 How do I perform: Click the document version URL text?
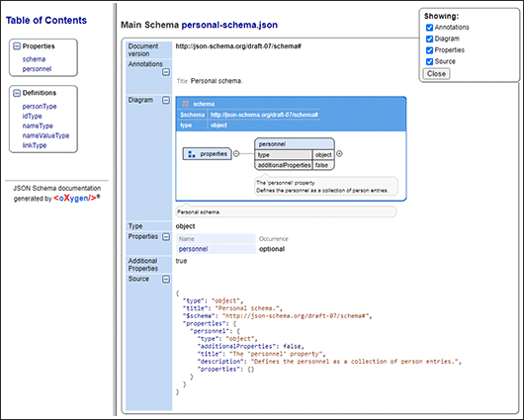coord(238,46)
